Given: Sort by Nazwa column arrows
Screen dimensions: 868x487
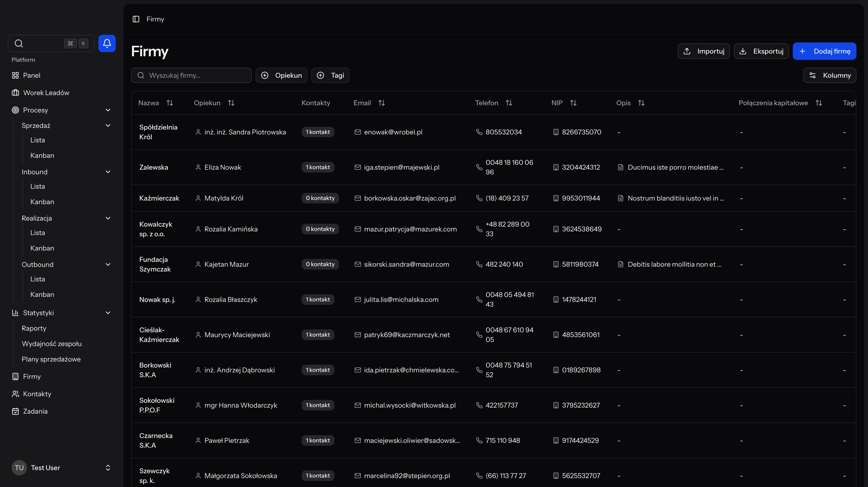Looking at the screenshot, I should pyautogui.click(x=170, y=103).
